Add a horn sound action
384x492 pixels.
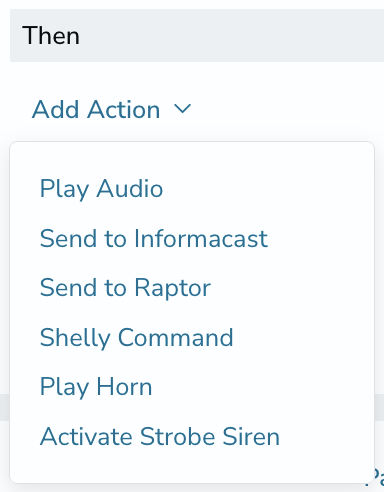96,387
